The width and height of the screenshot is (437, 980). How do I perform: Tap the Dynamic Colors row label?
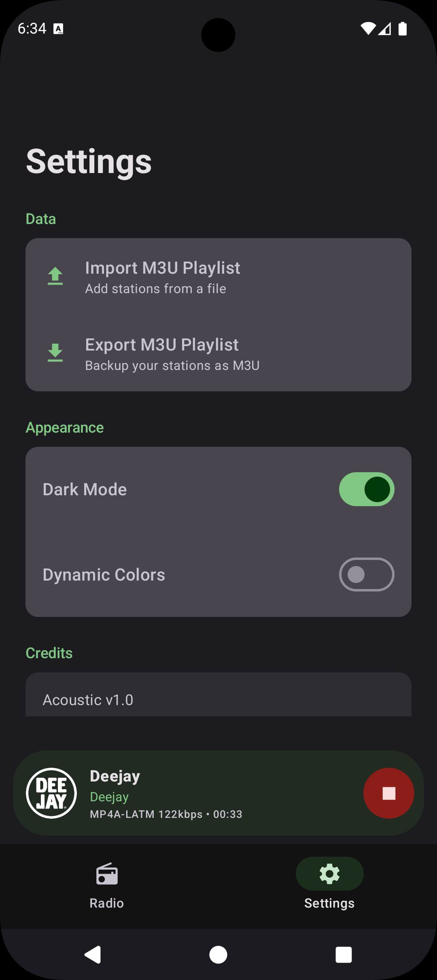[104, 575]
